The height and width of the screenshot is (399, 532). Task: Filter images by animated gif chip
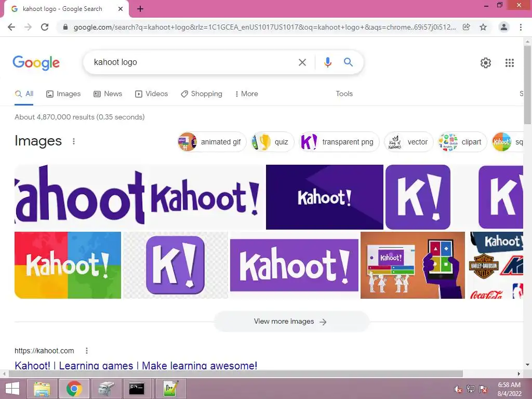212,142
